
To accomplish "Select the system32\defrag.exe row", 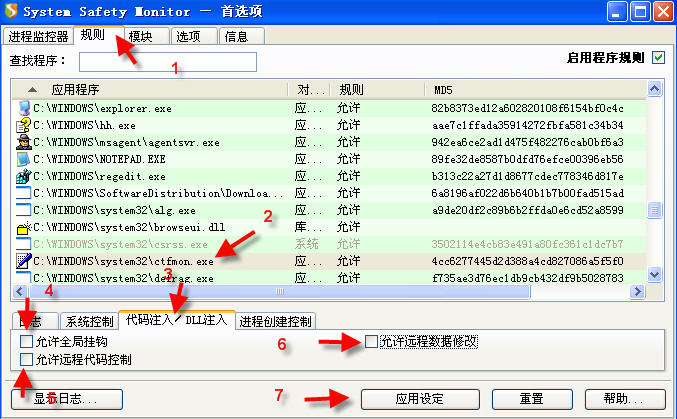I will click(x=329, y=277).
